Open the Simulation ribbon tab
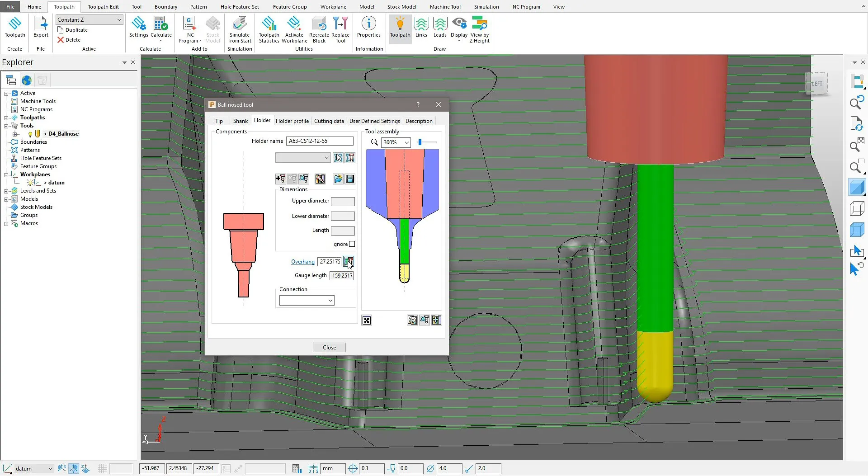The image size is (868, 476). pyautogui.click(x=486, y=6)
